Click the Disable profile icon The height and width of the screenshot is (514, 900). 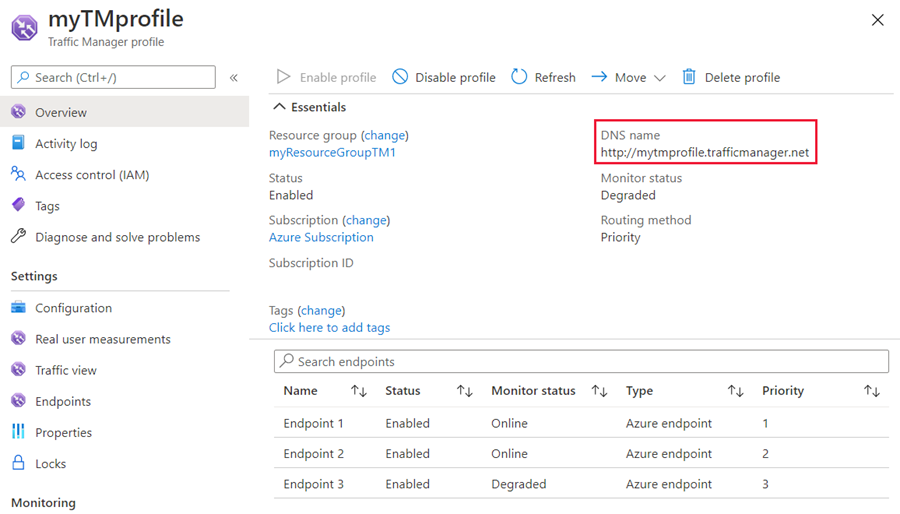click(x=400, y=77)
